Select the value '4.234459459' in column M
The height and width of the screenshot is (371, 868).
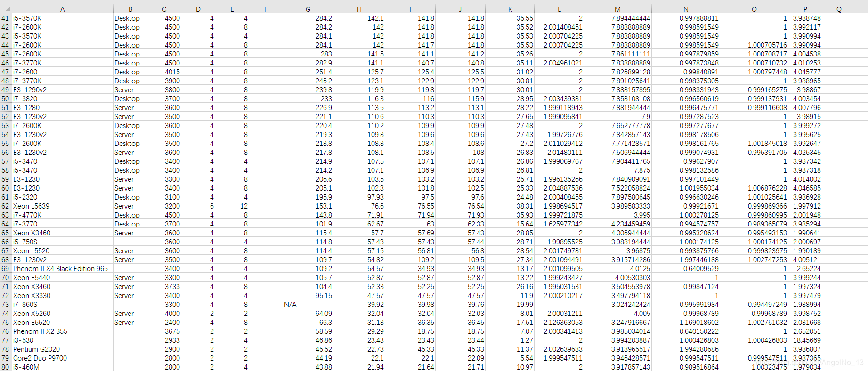pyautogui.click(x=617, y=224)
